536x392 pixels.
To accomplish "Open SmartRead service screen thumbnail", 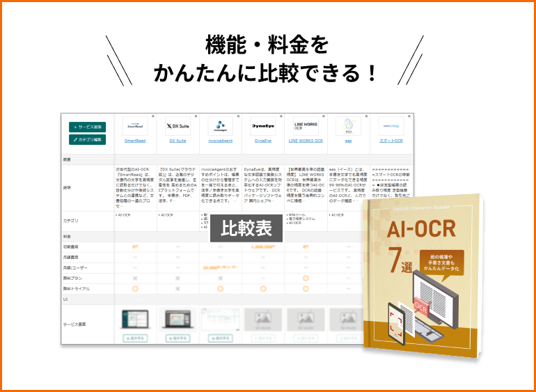I will [x=135, y=319].
